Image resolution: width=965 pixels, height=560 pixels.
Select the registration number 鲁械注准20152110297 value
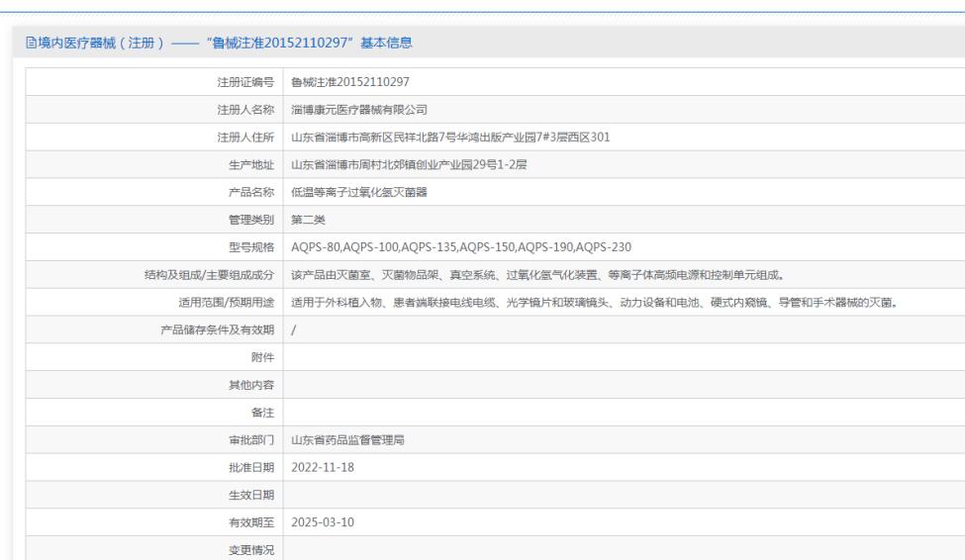pos(350,82)
